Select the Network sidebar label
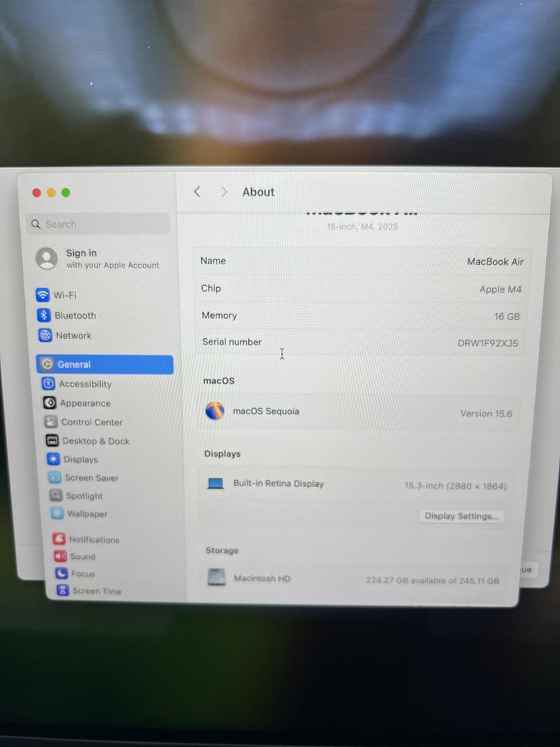560x747 pixels. tap(74, 335)
